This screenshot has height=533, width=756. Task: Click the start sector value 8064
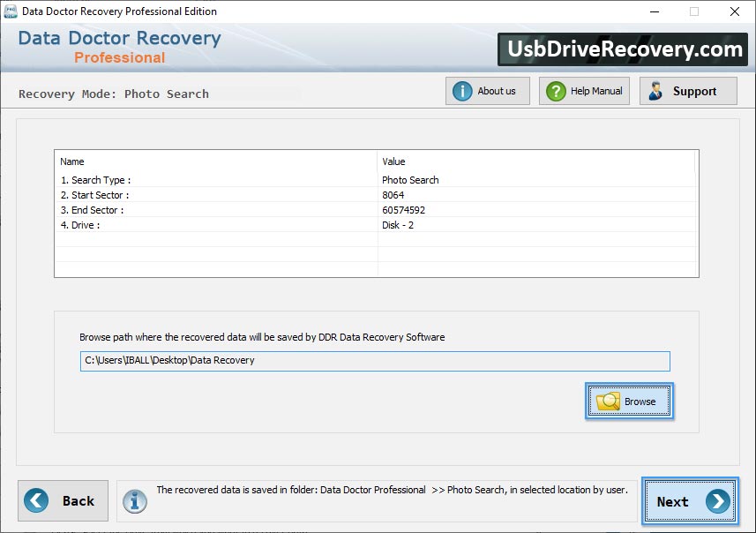393,195
